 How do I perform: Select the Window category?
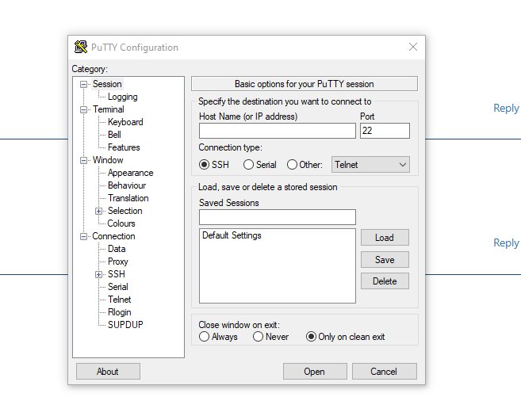(108, 160)
